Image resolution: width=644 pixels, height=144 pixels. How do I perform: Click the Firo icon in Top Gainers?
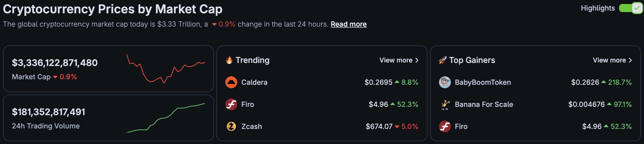[x=445, y=126]
